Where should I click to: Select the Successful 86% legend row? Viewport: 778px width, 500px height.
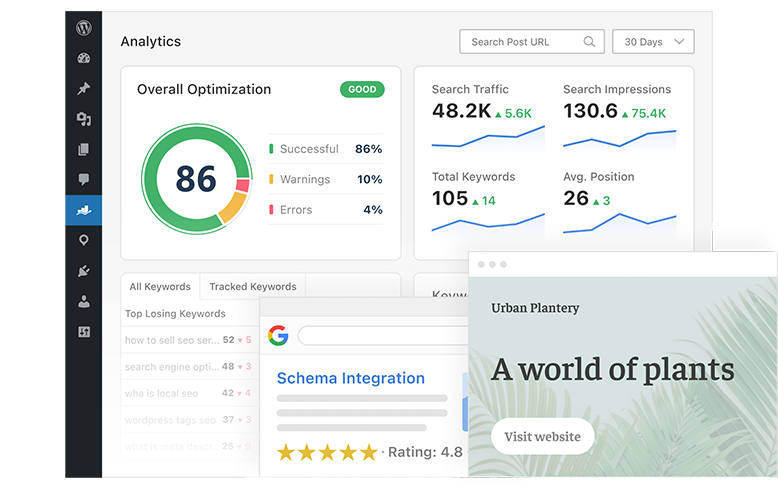point(325,149)
